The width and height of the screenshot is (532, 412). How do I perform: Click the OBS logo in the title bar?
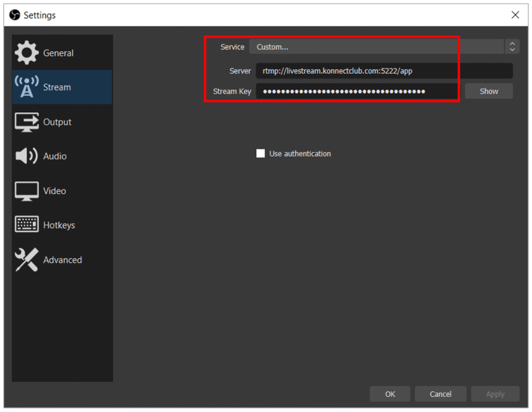pos(15,15)
